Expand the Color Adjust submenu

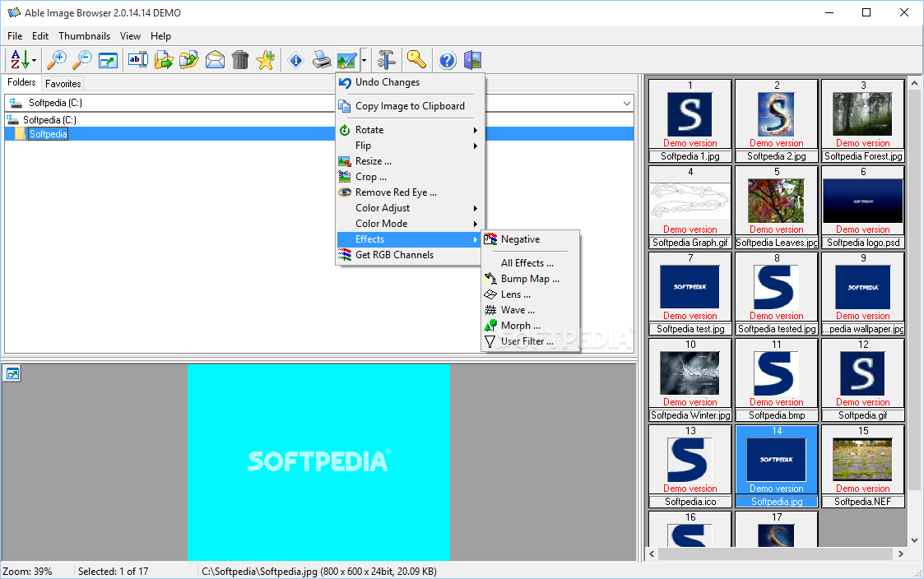point(410,208)
